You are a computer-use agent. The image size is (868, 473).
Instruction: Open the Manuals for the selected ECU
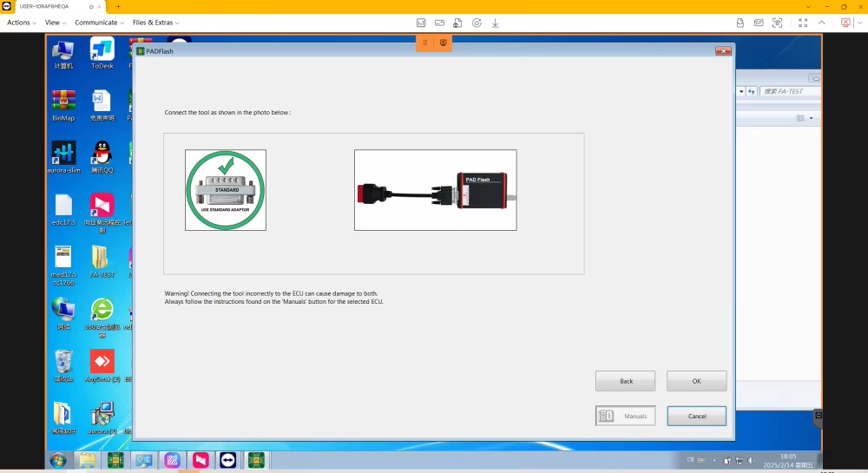click(x=625, y=416)
